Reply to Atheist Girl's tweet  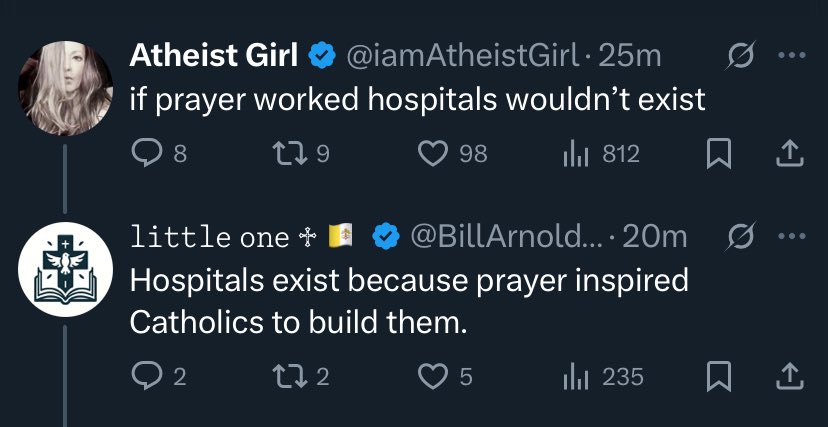point(146,153)
